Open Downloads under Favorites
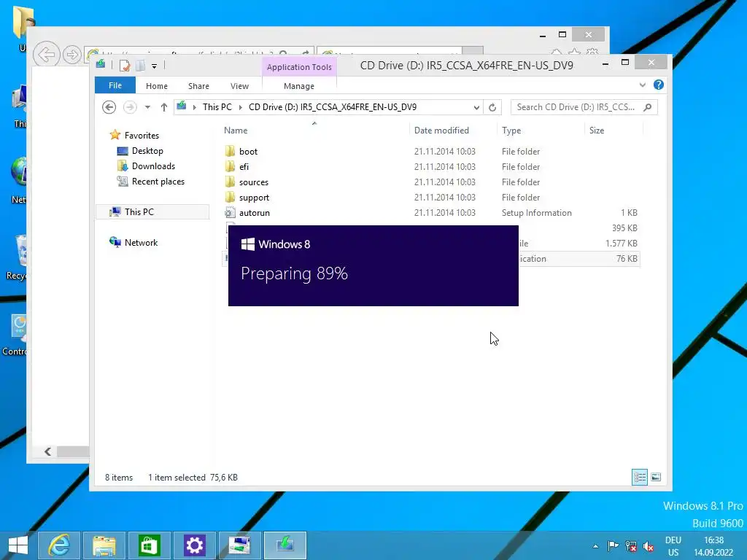747x560 pixels. click(153, 166)
